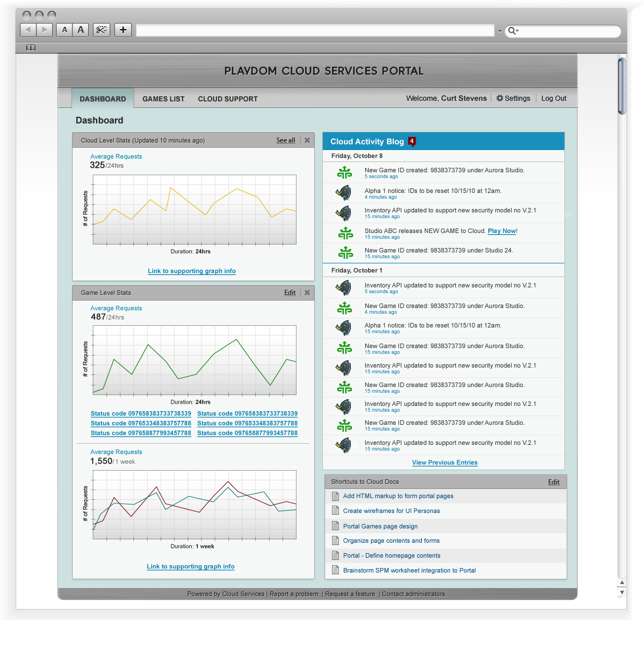Open the search magnifier dropdown
The width and height of the screenshot is (644, 647).
tap(513, 31)
